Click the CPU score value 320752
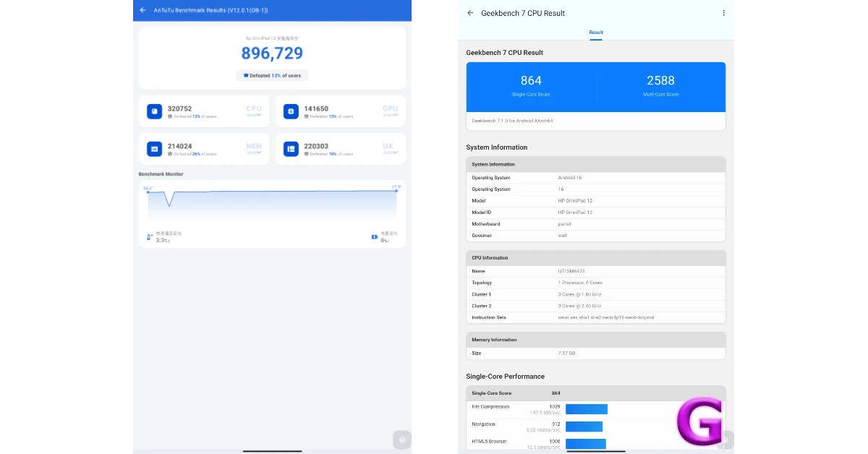The image size is (868, 454). coord(179,108)
